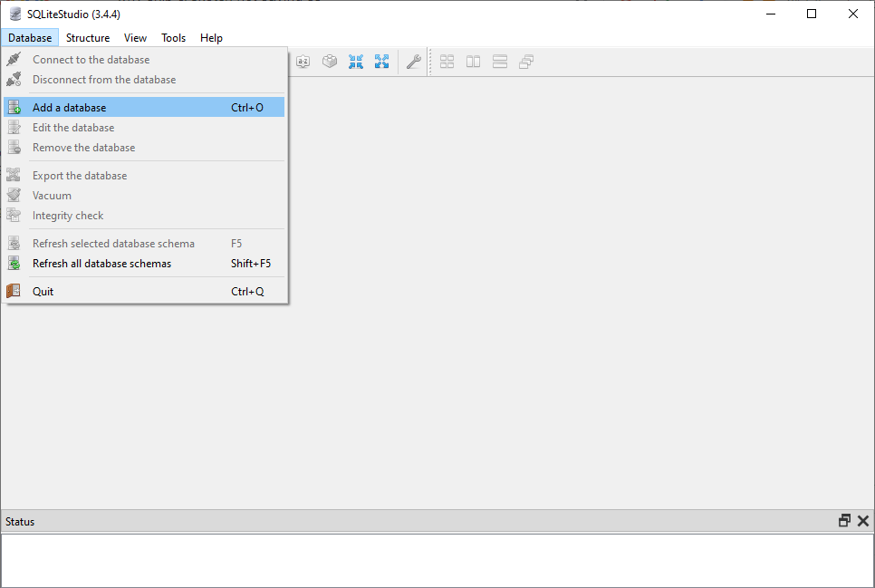Choose Disconnect from the database entry
The height and width of the screenshot is (588, 875).
[144, 80]
